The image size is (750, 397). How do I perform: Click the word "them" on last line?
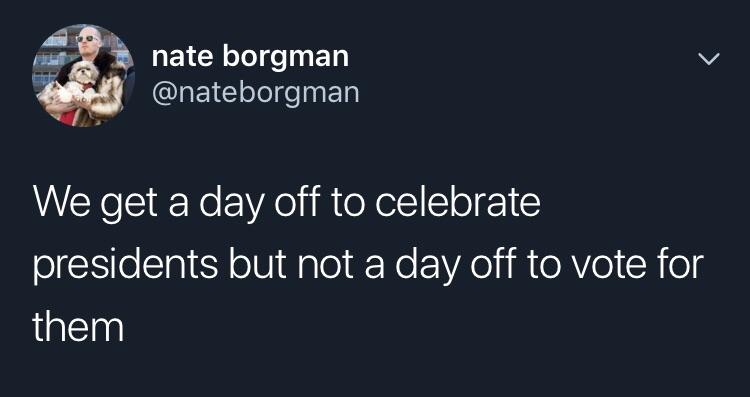[78, 327]
